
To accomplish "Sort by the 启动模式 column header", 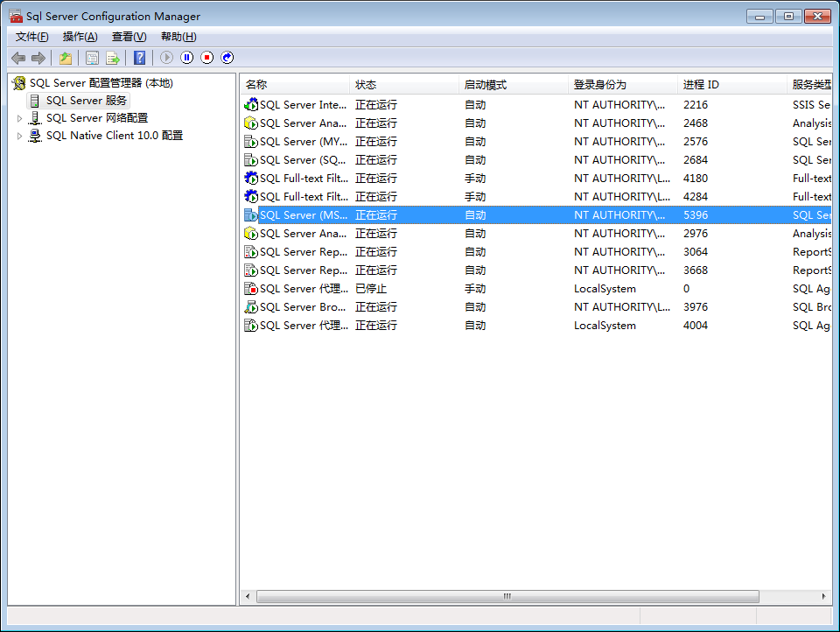I will click(x=514, y=85).
